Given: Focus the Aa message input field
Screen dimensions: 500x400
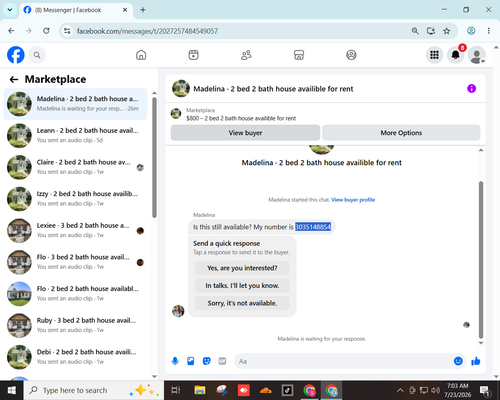Looking at the screenshot, I should 343,361.
